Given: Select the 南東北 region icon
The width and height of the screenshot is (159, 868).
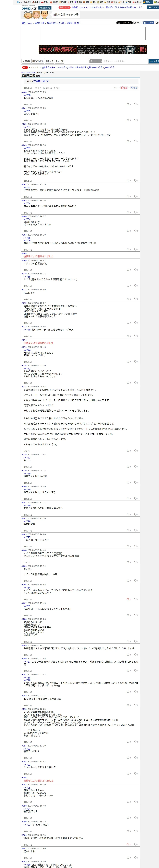Looking at the screenshot, I should 45,2.
